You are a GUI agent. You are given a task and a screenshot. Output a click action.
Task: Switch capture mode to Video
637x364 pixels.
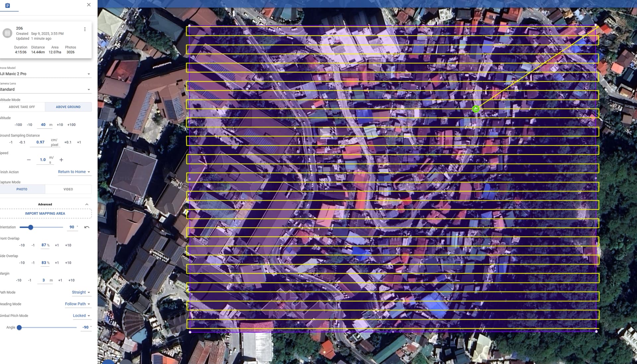tap(68, 189)
